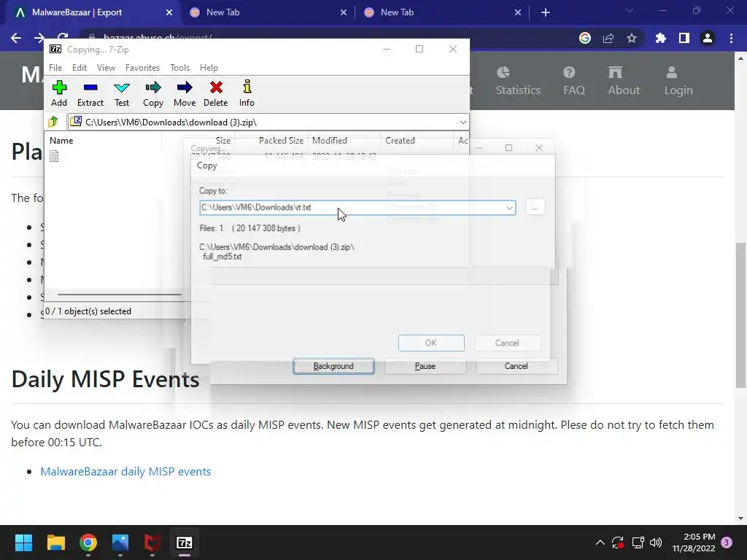This screenshot has width=747, height=560.
Task: Click the Extract toolbar icon in 7-Zip
Action: pos(90,93)
